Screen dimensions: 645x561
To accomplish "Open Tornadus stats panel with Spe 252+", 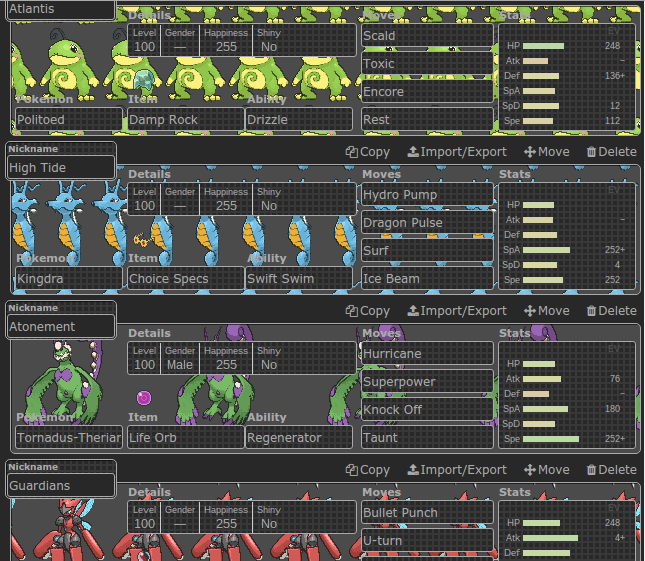I will coord(567,395).
